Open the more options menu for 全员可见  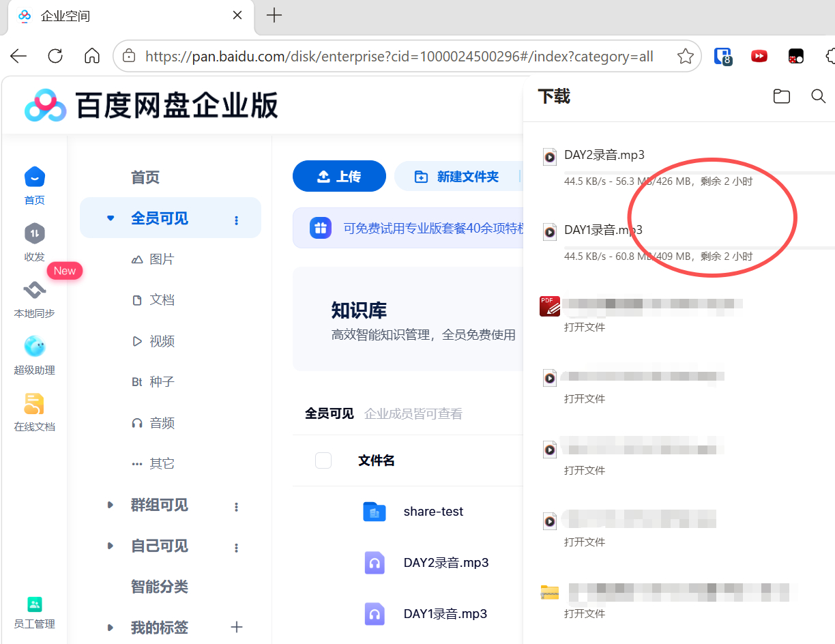237,220
